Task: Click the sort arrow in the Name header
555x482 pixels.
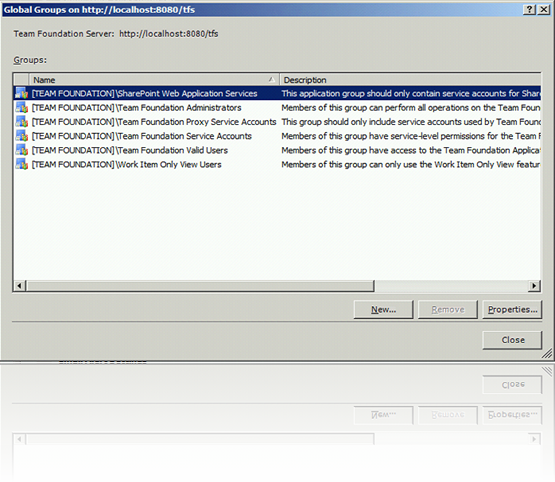Action: pyautogui.click(x=271, y=79)
